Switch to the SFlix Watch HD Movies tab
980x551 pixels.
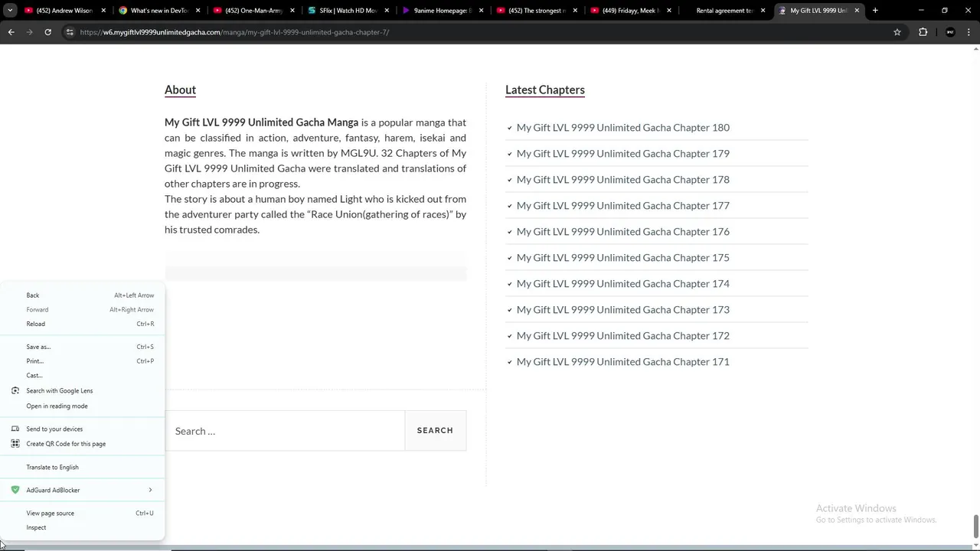point(348,11)
